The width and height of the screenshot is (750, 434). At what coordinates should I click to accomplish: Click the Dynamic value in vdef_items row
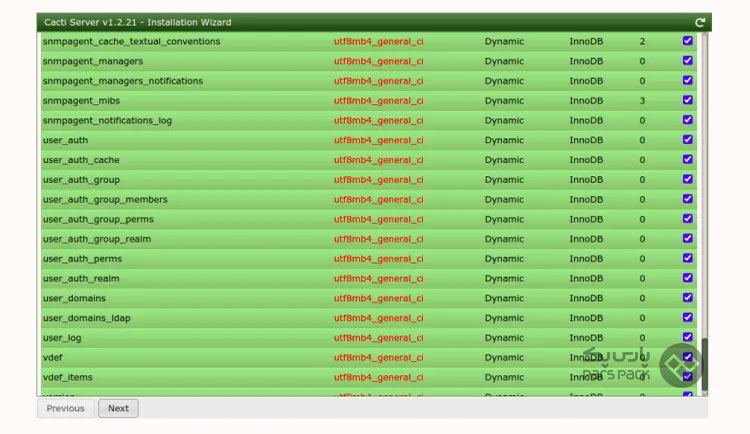[x=504, y=378]
